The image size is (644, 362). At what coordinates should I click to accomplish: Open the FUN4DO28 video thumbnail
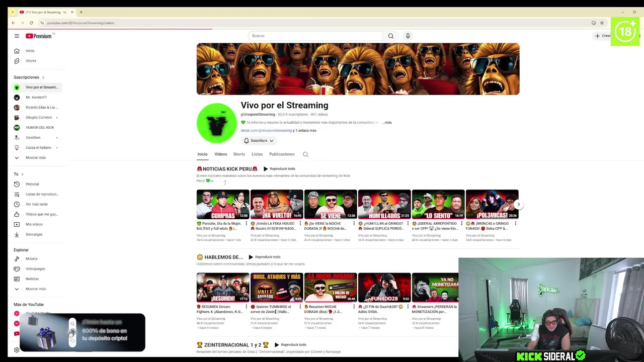pos(384,288)
